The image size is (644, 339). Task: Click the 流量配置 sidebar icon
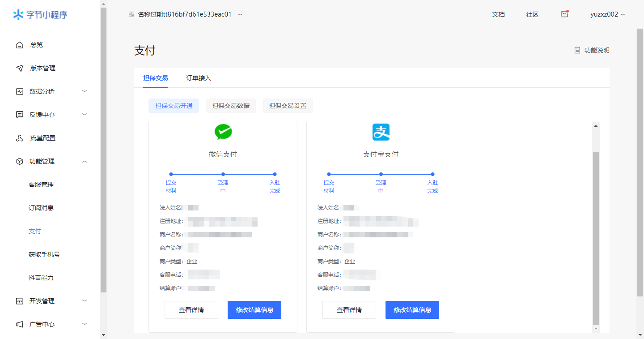pyautogui.click(x=19, y=138)
